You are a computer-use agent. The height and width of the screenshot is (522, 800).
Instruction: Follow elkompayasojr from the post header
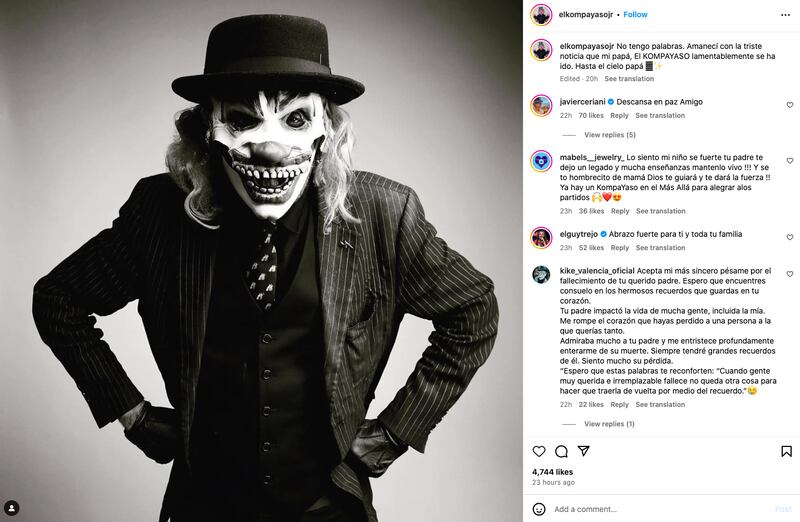pyautogui.click(x=636, y=15)
